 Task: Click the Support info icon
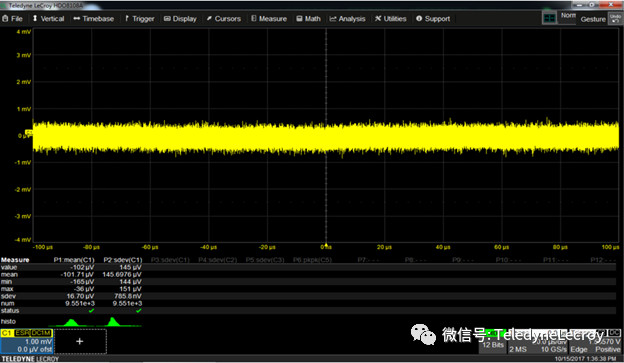[x=419, y=18]
